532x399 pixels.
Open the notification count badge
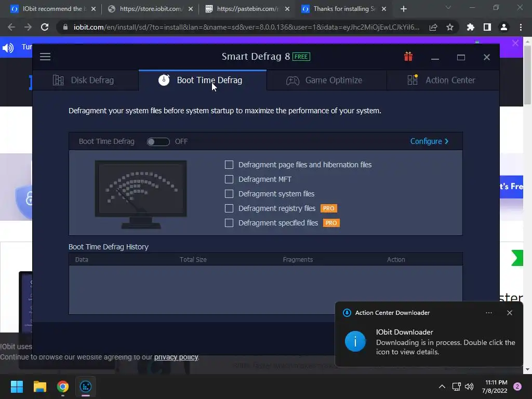(x=517, y=387)
